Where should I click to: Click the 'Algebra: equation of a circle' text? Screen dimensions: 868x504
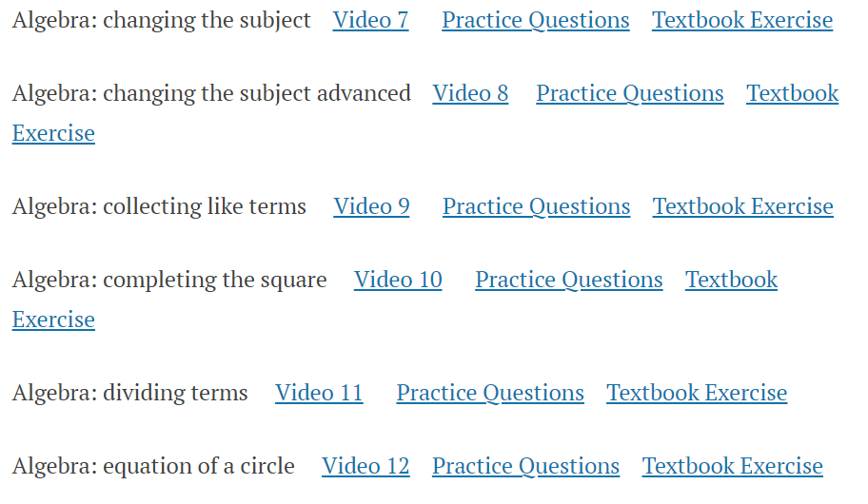click(x=153, y=466)
